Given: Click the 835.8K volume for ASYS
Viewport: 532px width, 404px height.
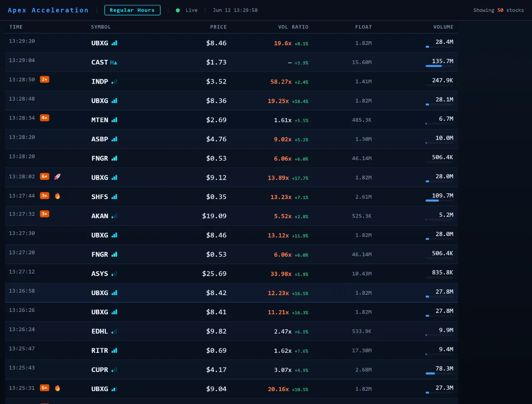Looking at the screenshot, I should [443, 272].
